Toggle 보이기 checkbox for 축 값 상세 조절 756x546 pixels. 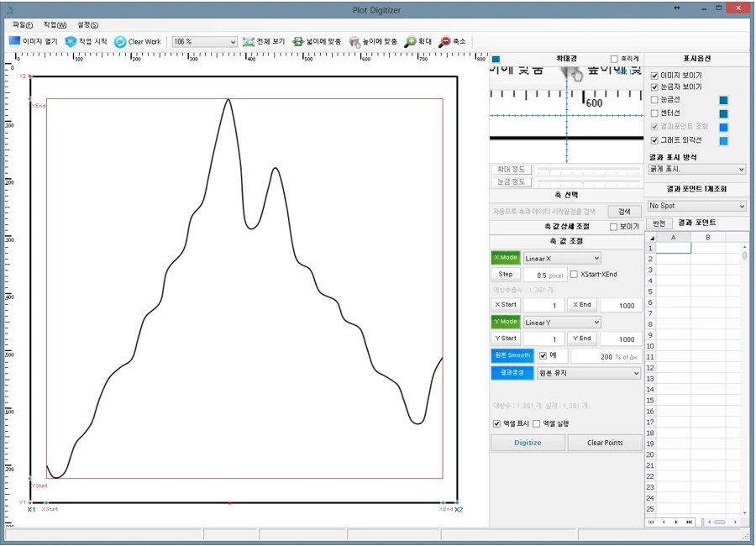pyautogui.click(x=613, y=227)
